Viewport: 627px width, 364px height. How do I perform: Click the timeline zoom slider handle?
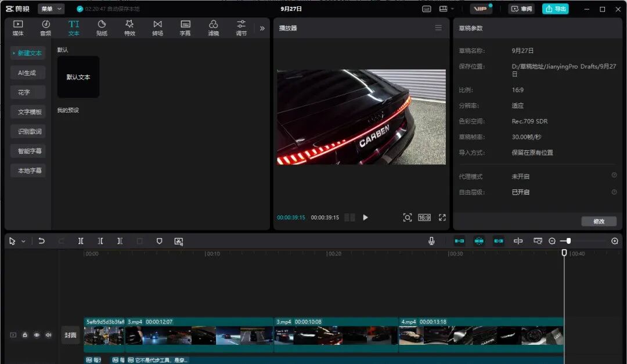point(568,241)
